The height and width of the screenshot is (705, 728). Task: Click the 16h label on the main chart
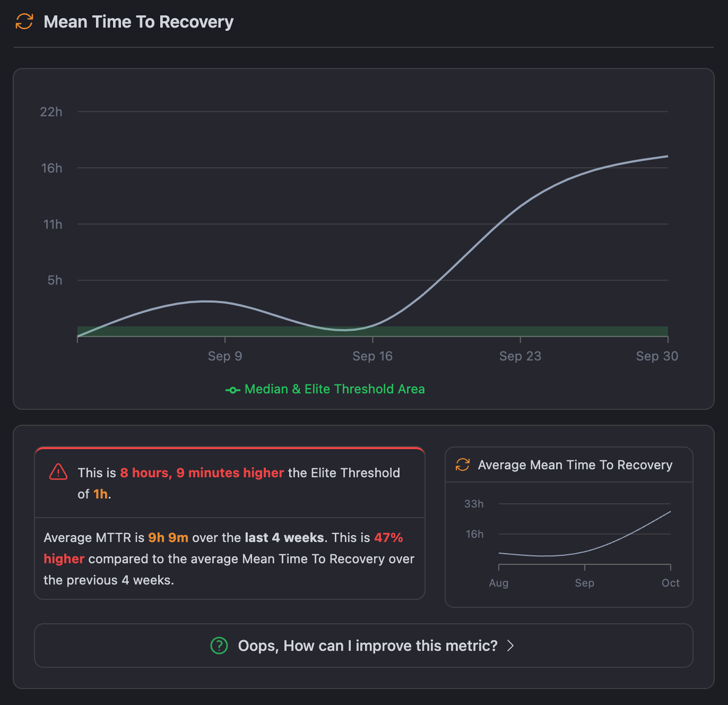click(x=51, y=168)
